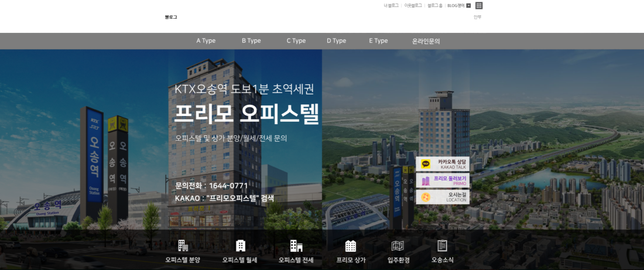The image size is (644, 270).
Task: Click the 오피스텔 전세 building icon
Action: tap(296, 246)
